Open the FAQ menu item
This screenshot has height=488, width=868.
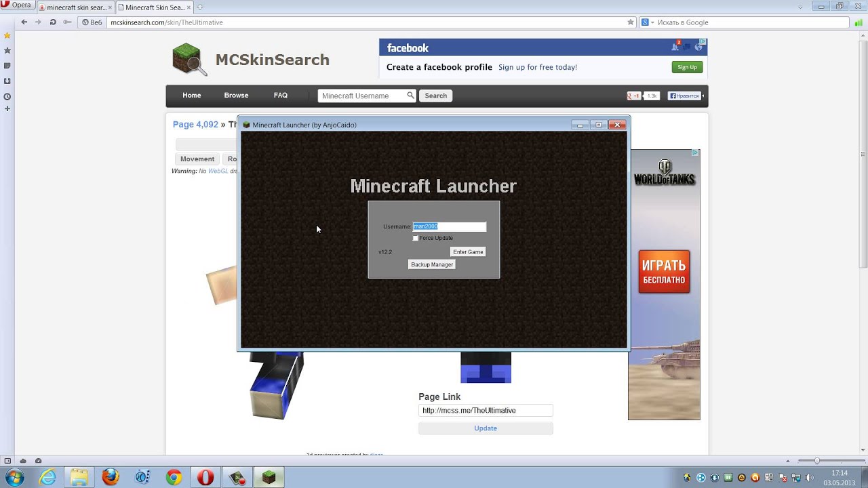(x=281, y=96)
